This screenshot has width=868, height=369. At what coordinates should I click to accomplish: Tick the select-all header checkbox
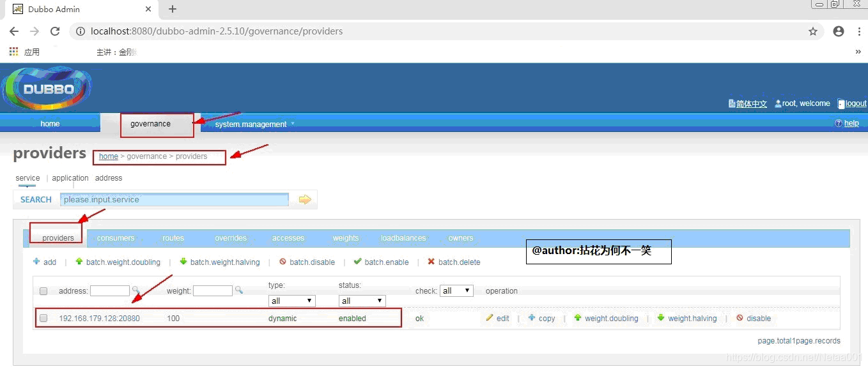coord(43,291)
